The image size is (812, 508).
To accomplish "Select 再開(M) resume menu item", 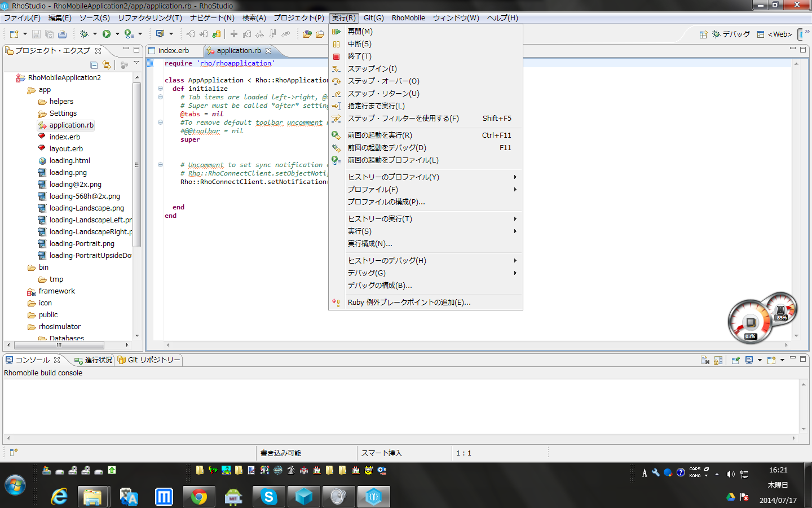I will coord(426,32).
